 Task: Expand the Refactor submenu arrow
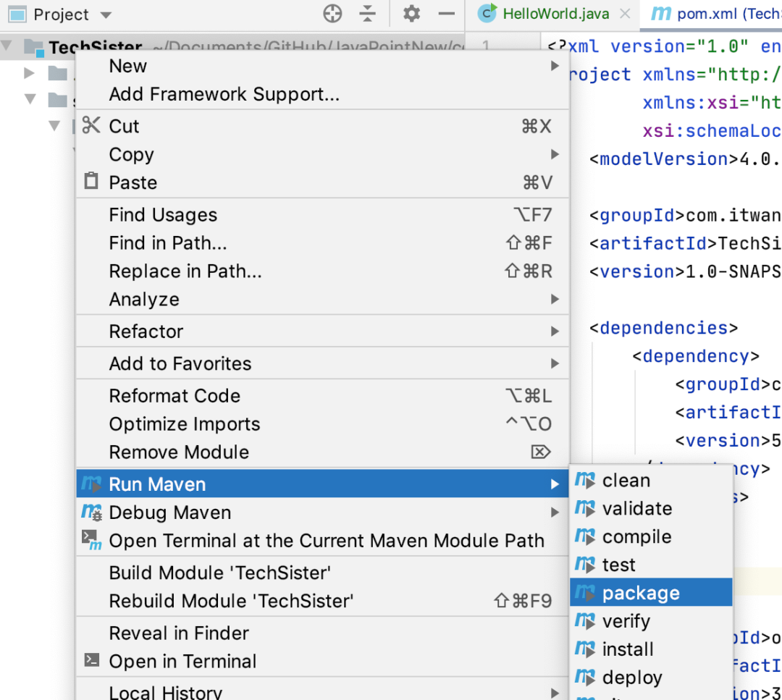click(x=555, y=331)
